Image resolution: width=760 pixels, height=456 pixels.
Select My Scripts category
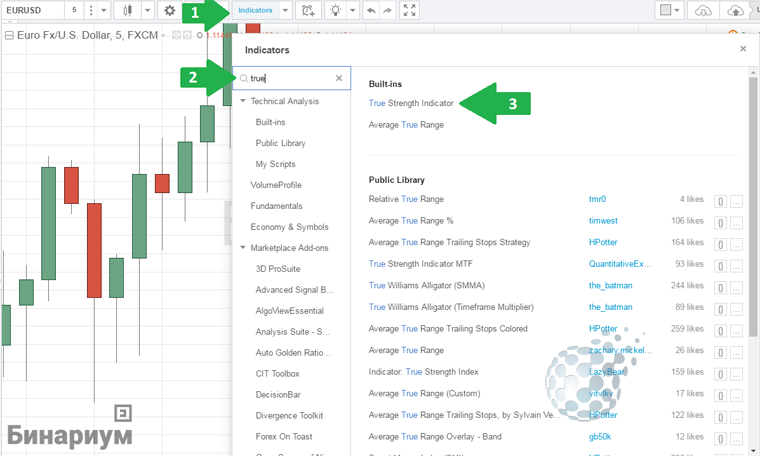click(275, 164)
